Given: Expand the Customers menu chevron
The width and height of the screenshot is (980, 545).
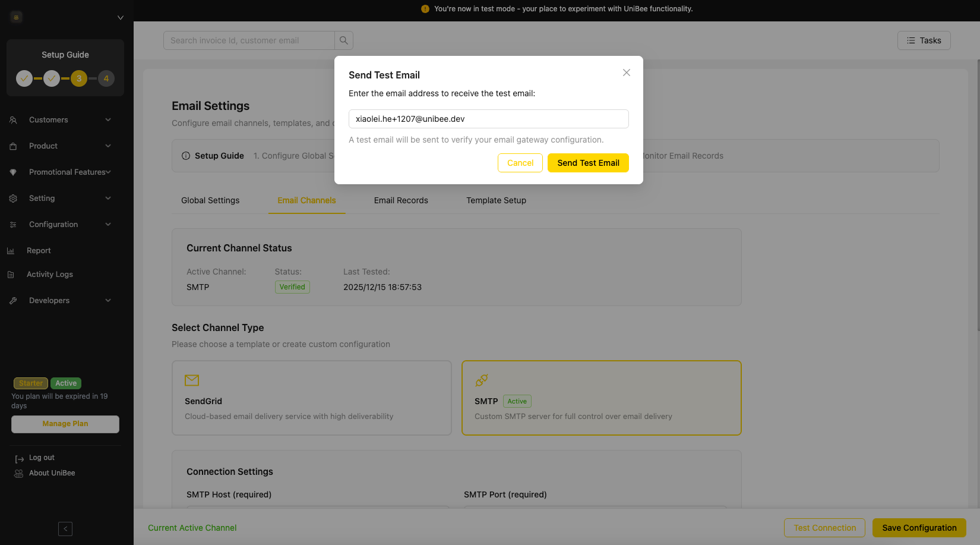Looking at the screenshot, I should click(x=108, y=120).
